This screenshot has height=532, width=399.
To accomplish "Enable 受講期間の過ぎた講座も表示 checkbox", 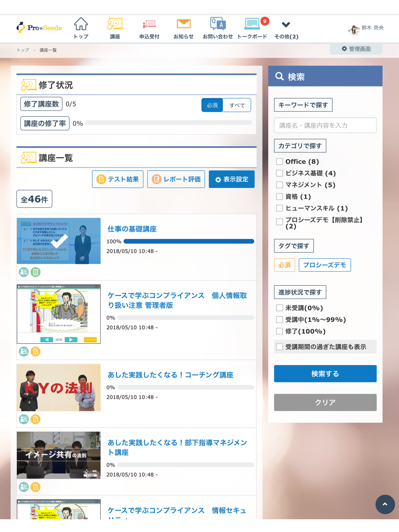I will click(280, 347).
